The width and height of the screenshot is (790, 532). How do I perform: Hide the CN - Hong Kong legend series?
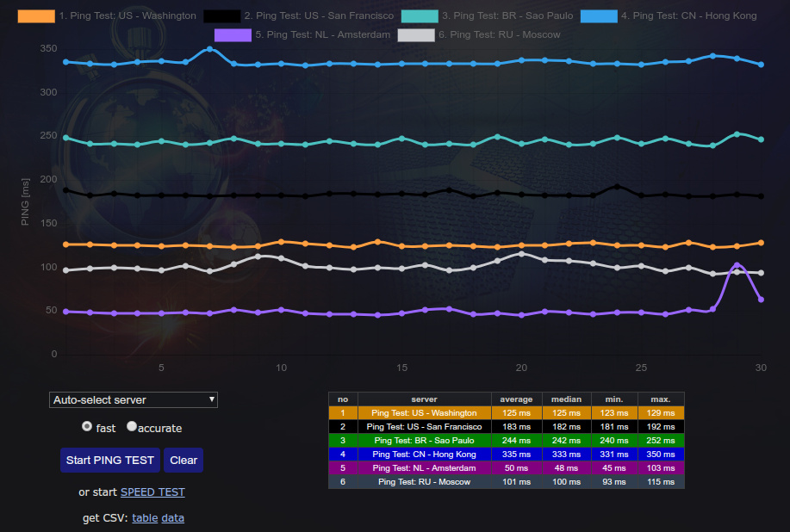598,15
